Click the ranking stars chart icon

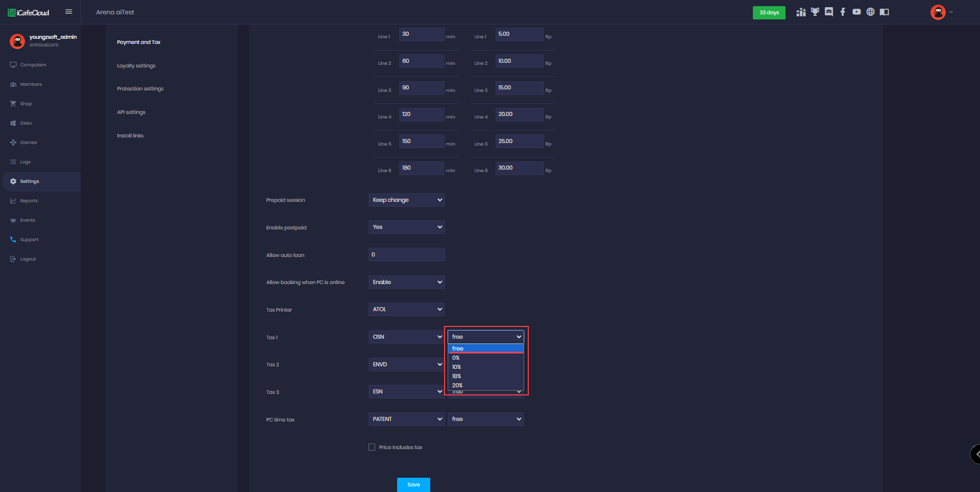coord(801,12)
